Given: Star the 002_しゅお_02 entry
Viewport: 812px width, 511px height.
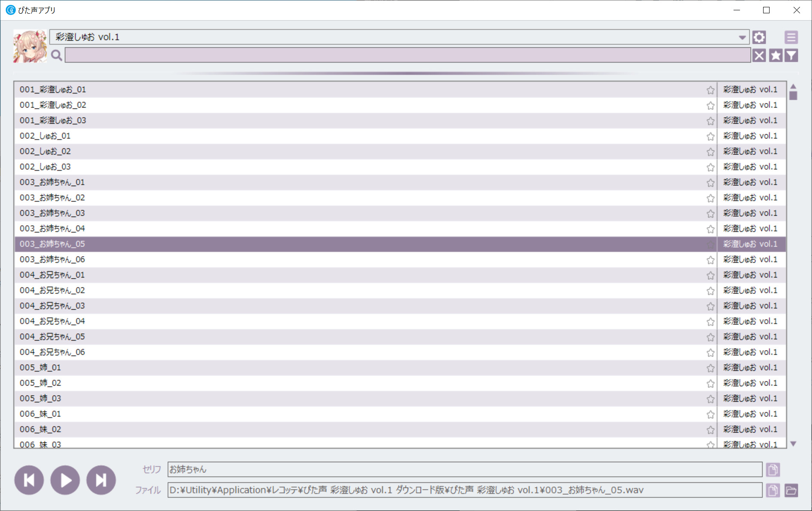Looking at the screenshot, I should pos(710,152).
